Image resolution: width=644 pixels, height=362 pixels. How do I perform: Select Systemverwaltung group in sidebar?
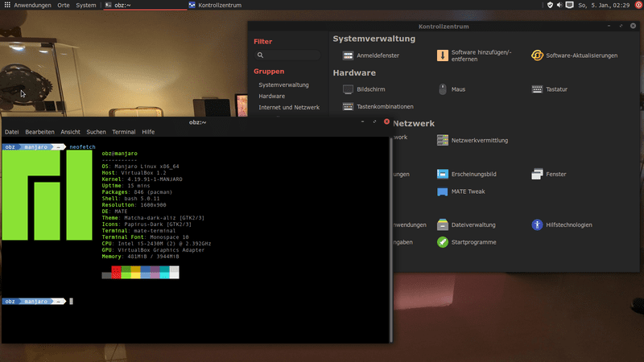pos(284,85)
